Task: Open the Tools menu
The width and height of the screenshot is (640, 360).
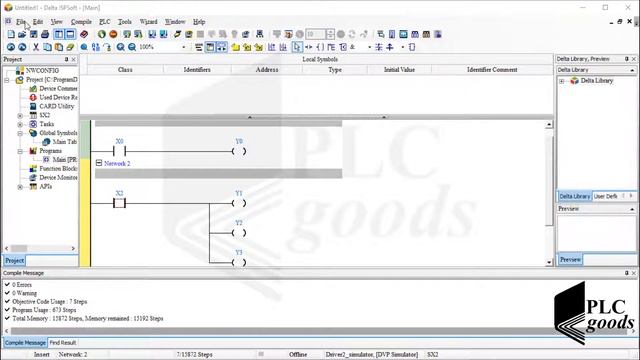Action: (x=125, y=22)
